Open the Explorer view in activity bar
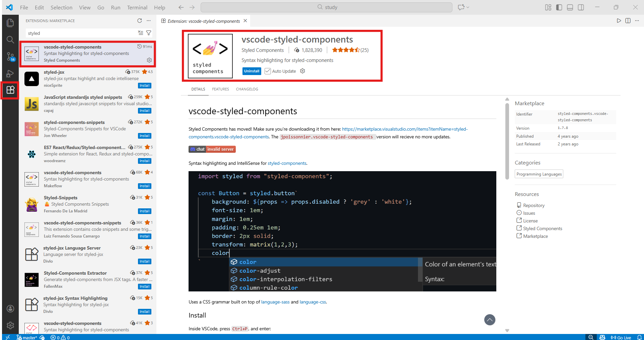The image size is (644, 340). tap(10, 23)
